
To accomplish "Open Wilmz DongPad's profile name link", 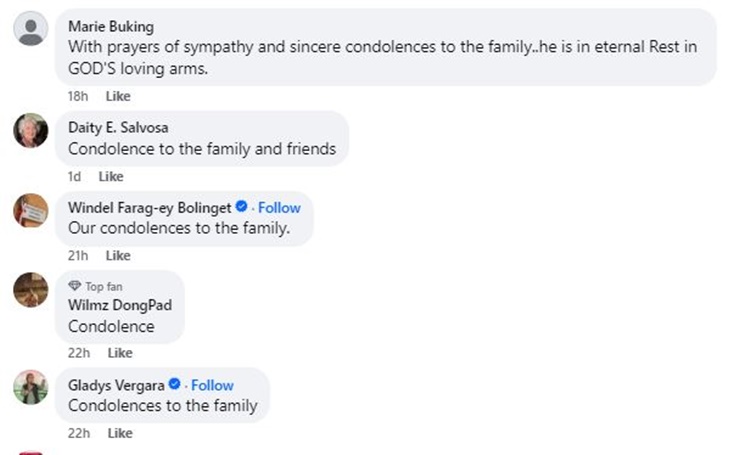I will pos(119,305).
